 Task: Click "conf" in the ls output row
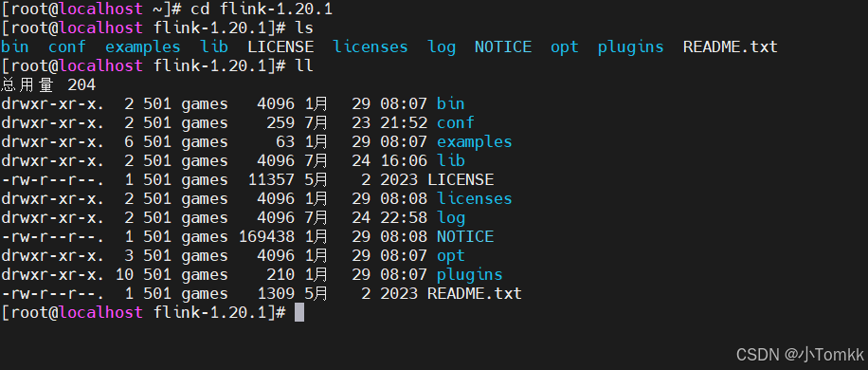point(67,47)
